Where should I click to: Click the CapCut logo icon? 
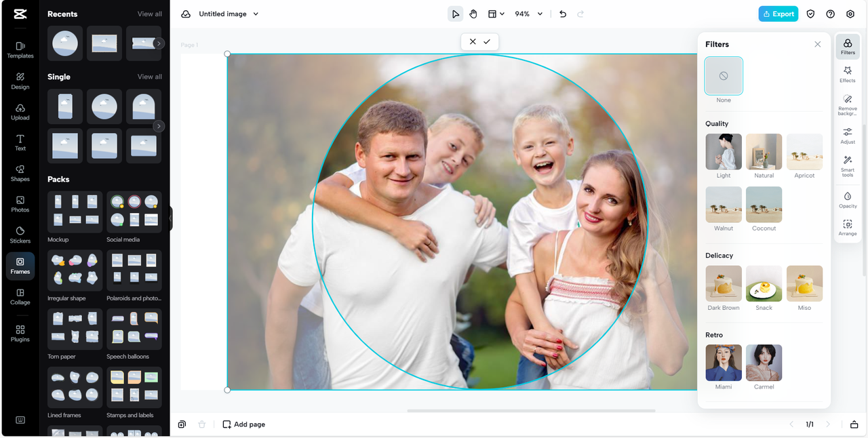(20, 14)
